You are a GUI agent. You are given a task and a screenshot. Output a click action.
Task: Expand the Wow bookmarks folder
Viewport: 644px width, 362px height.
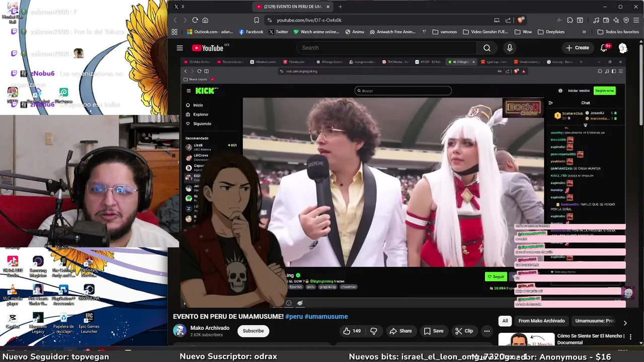point(523,32)
